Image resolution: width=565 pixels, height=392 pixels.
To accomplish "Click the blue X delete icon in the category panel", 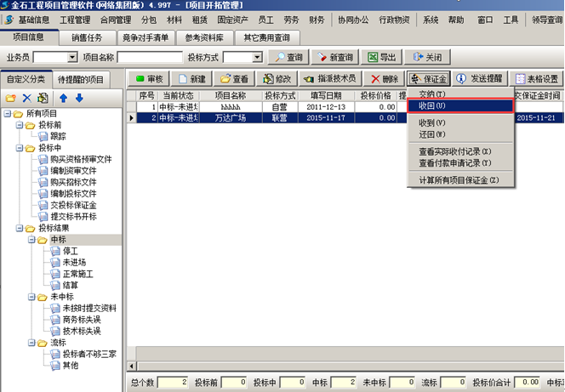I will 26,98.
